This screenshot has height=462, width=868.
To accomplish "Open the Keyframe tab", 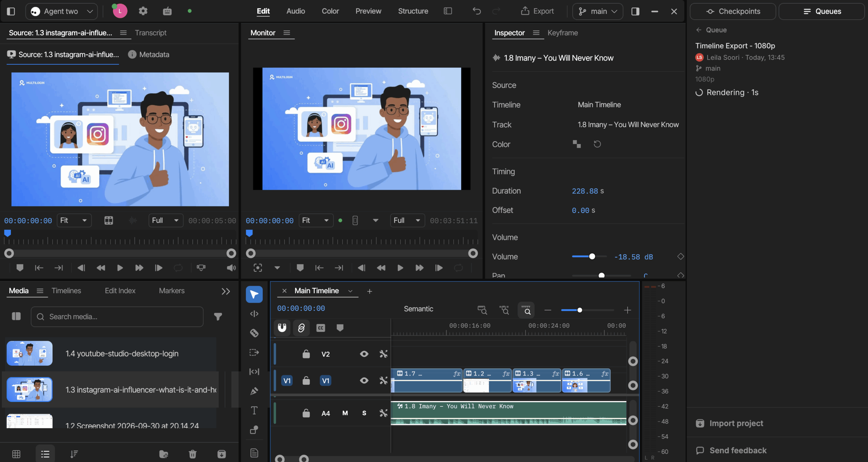I will coord(563,33).
